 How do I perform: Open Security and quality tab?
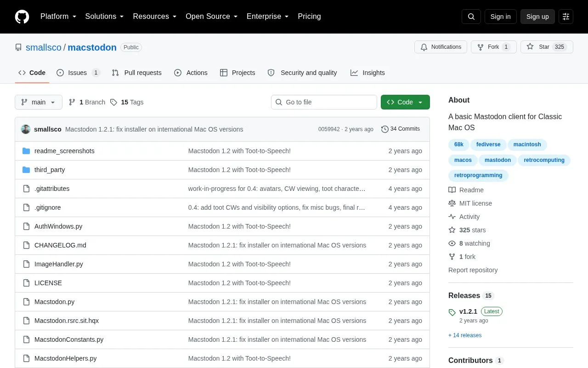point(302,73)
